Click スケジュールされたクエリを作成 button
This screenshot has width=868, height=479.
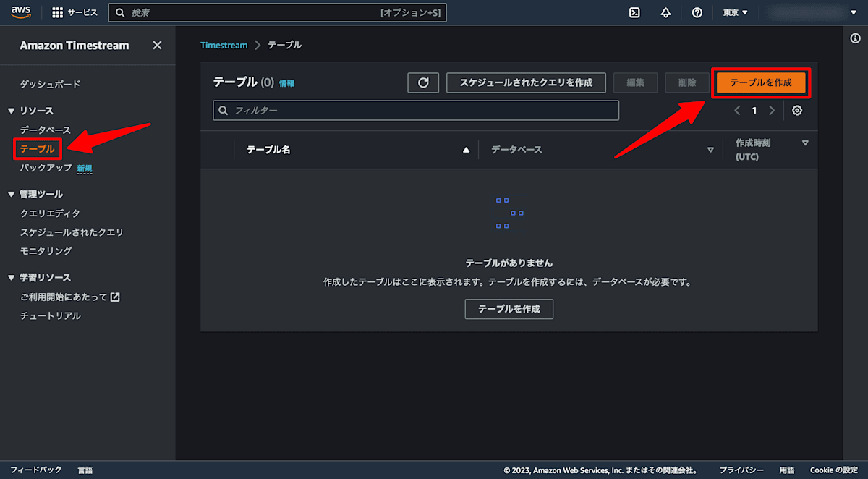526,82
